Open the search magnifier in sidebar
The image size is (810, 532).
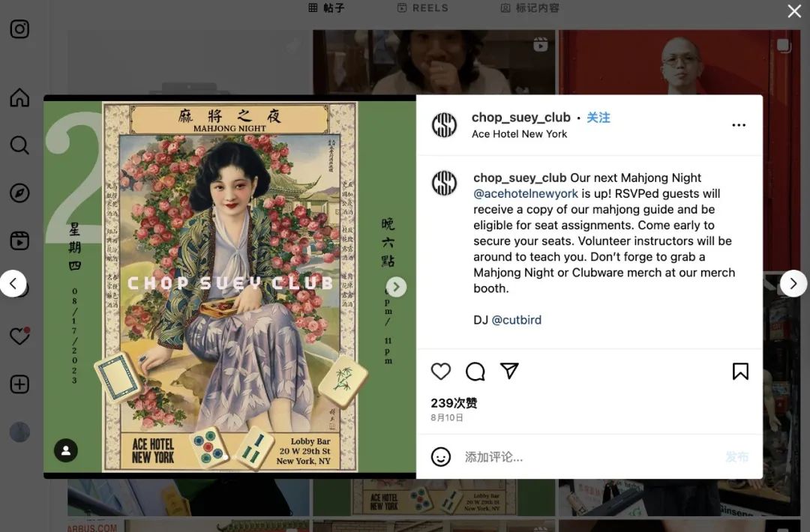pos(19,145)
